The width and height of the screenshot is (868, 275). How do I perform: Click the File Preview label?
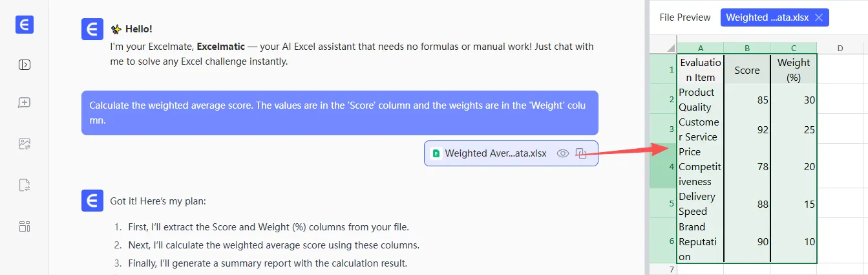click(684, 17)
